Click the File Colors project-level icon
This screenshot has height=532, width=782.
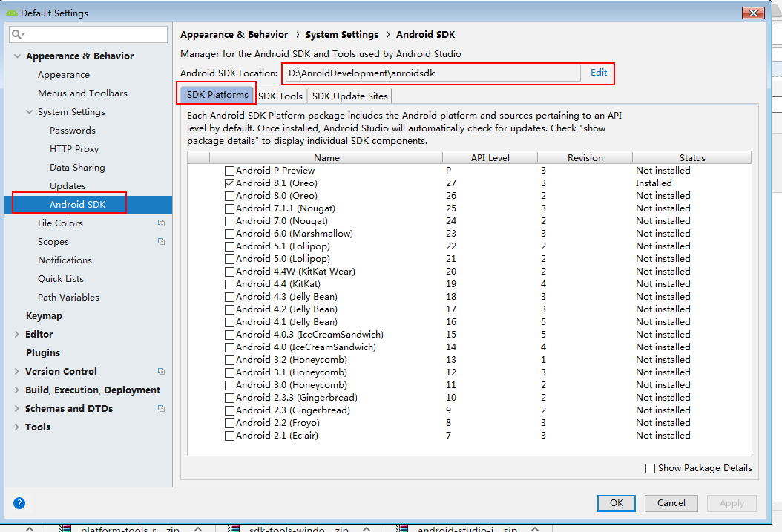point(161,223)
